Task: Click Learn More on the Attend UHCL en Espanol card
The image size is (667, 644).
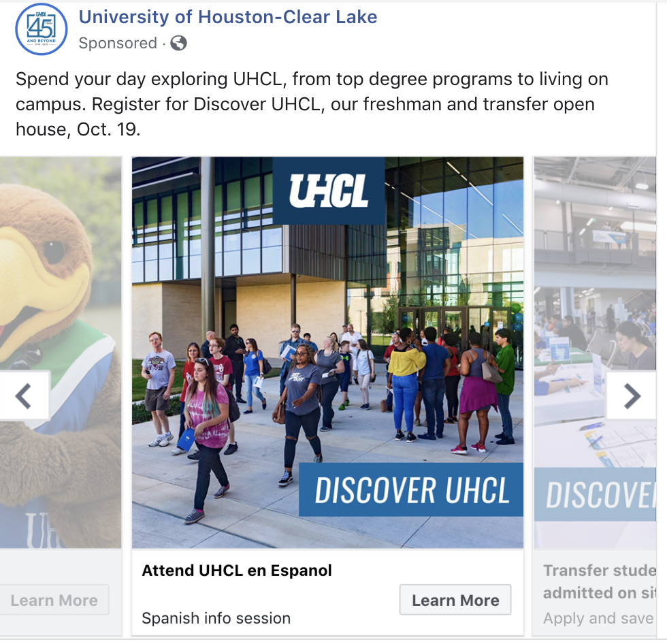Action: tap(455, 600)
